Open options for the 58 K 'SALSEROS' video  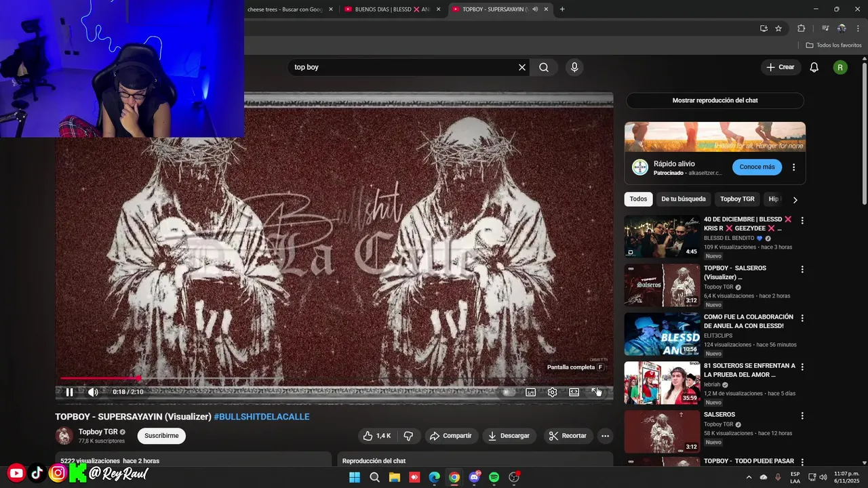(x=802, y=415)
